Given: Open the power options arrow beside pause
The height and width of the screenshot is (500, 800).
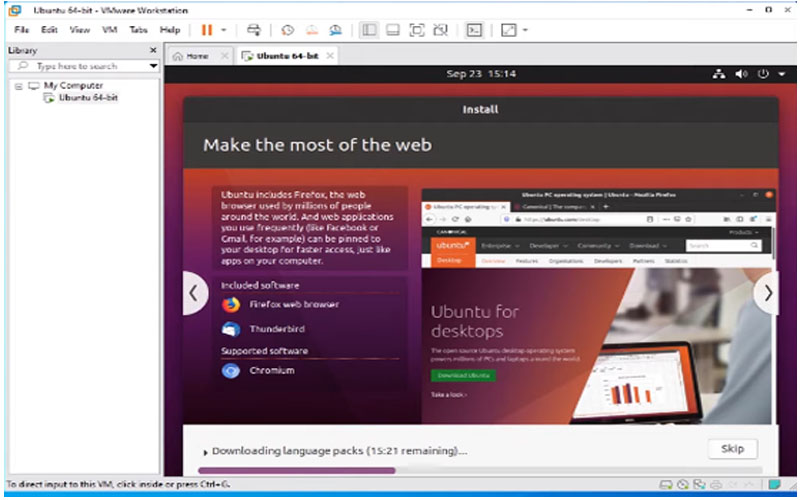Looking at the screenshot, I should click(223, 30).
